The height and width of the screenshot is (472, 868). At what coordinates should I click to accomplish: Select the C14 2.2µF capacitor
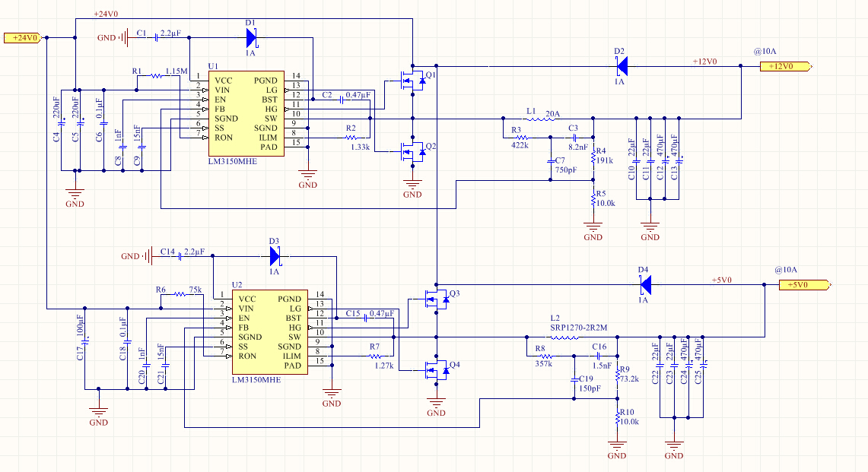click(x=180, y=256)
